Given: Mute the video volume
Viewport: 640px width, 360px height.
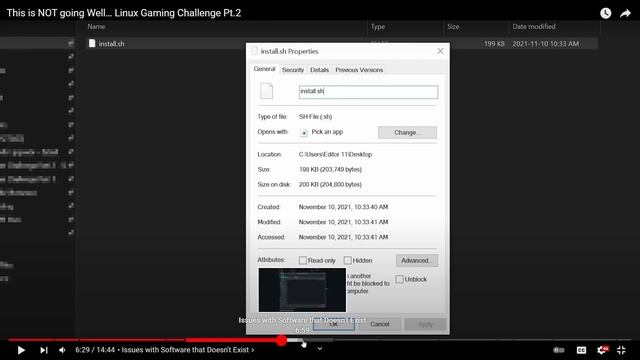Looking at the screenshot, I should click(x=62, y=350).
